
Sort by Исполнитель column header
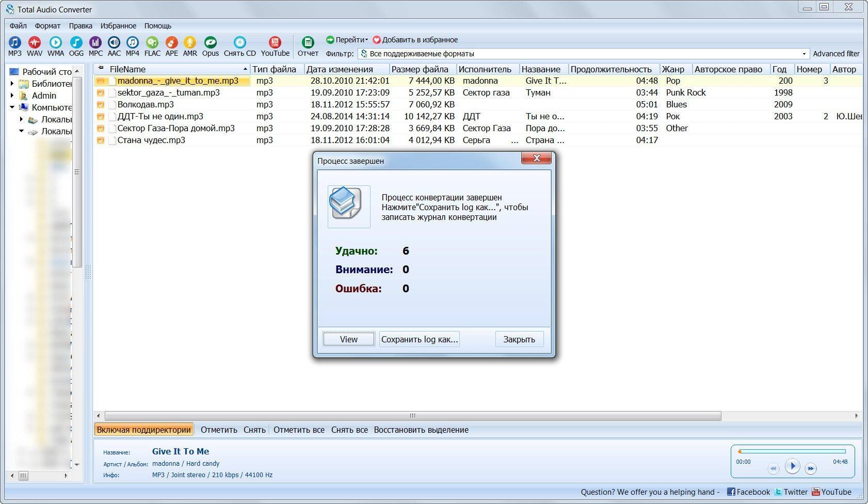(x=488, y=69)
